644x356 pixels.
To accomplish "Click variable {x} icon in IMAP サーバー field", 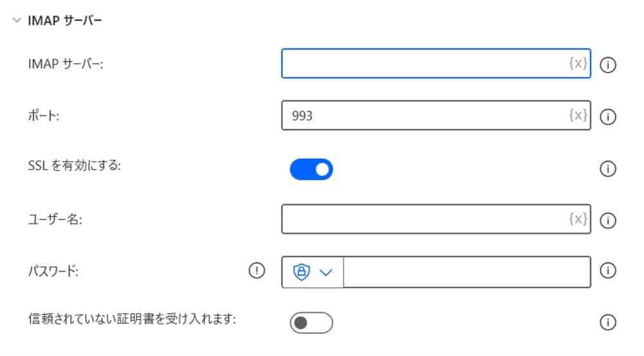I will 578,64.
